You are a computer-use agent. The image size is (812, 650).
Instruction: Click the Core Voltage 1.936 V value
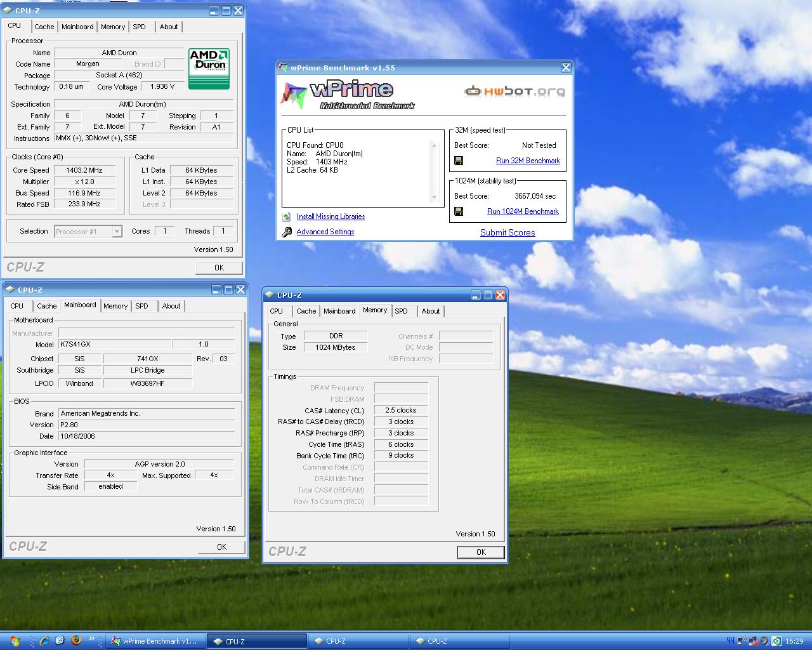coord(162,87)
